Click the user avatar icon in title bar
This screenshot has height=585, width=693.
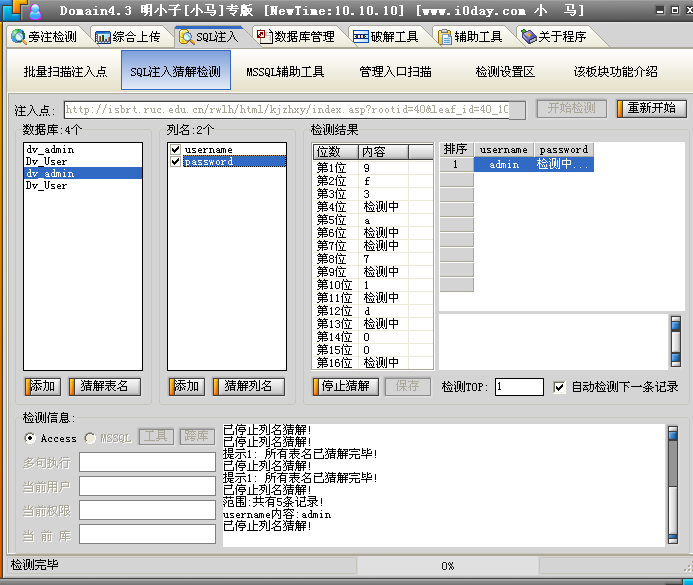(35, 11)
